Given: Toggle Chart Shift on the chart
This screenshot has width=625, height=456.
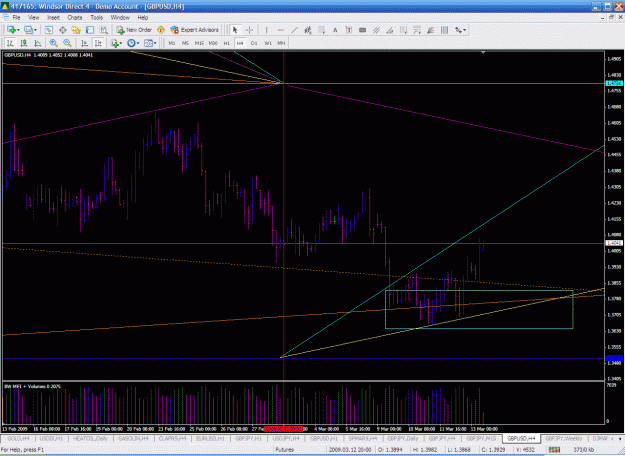Looking at the screenshot, I should [x=98, y=43].
